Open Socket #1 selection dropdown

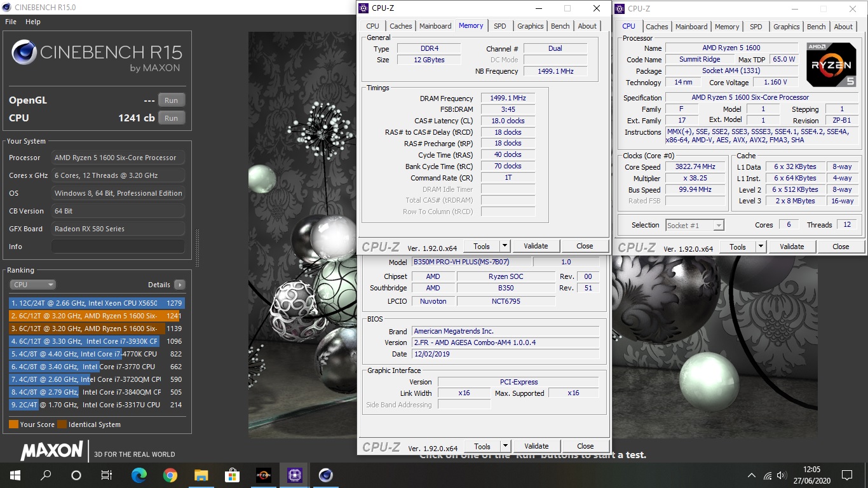tap(695, 225)
